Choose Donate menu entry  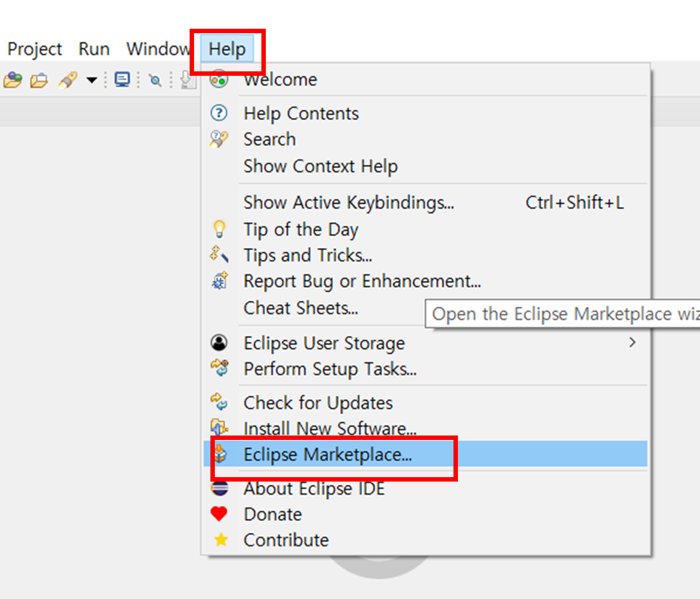(425, 514)
